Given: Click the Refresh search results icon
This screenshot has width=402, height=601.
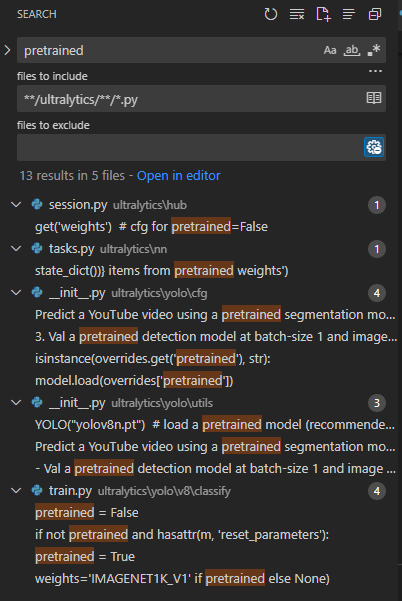Looking at the screenshot, I should click(271, 14).
